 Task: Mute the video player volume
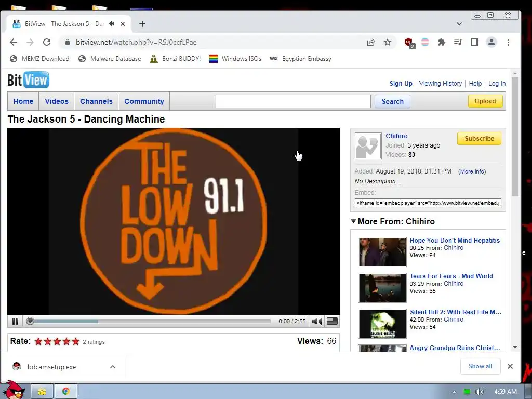click(316, 321)
